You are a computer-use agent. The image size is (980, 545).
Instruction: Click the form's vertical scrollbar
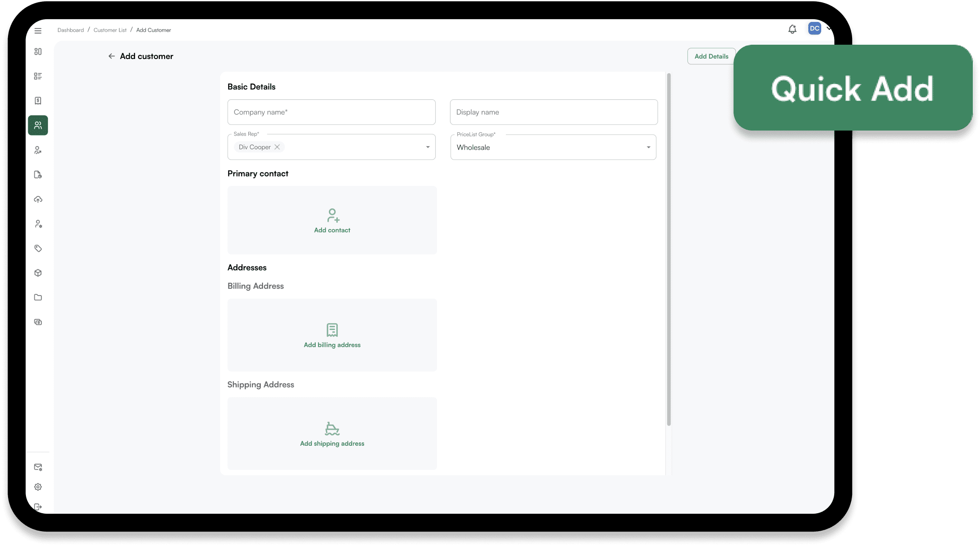669,250
